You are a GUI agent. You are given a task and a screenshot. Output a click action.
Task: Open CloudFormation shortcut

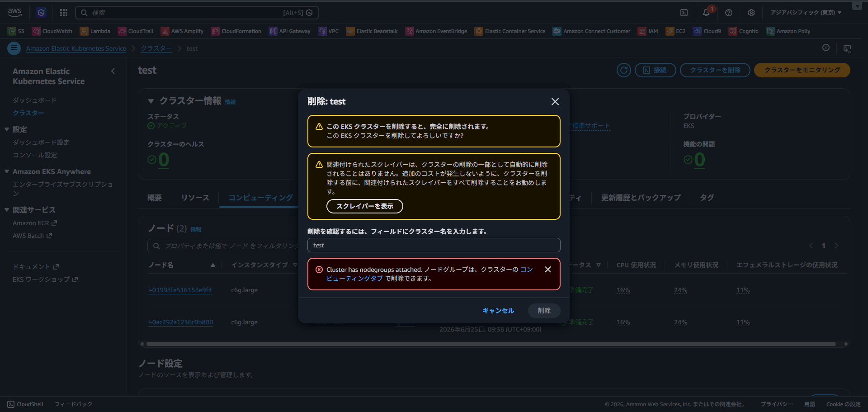pyautogui.click(x=236, y=31)
